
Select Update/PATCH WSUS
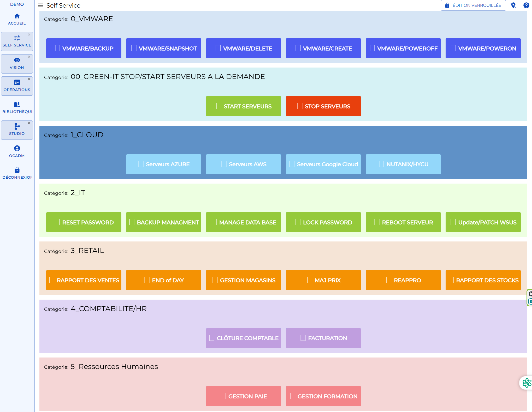click(483, 222)
